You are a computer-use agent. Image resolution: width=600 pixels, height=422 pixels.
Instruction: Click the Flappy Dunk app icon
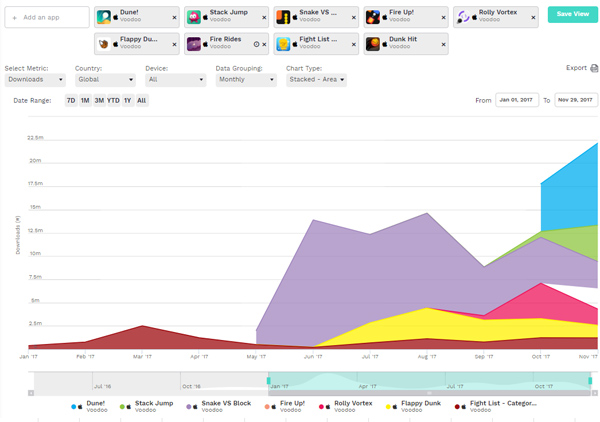point(104,44)
